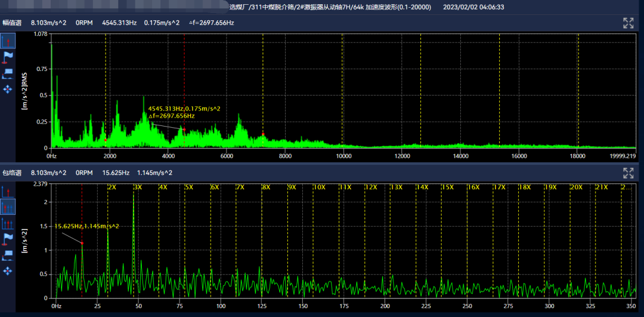Viewport: 644px width, 317px height.
Task: Expand 幅值谱 chart to fullscreen
Action: coord(628,23)
